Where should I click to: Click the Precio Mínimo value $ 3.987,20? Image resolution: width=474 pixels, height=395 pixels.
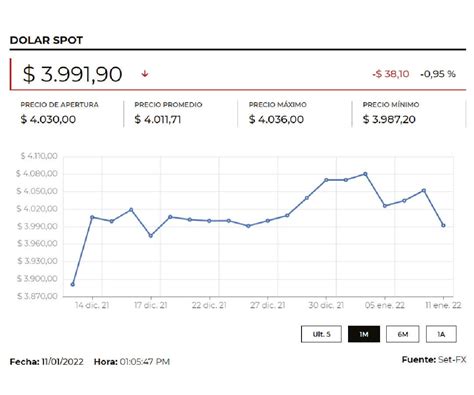pyautogui.click(x=389, y=119)
